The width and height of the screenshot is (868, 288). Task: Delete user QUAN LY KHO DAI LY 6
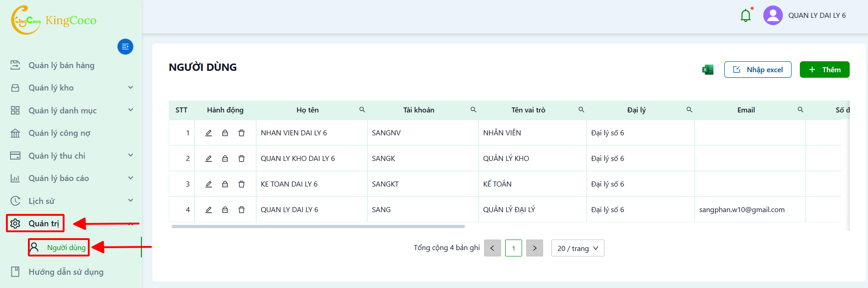(242, 159)
